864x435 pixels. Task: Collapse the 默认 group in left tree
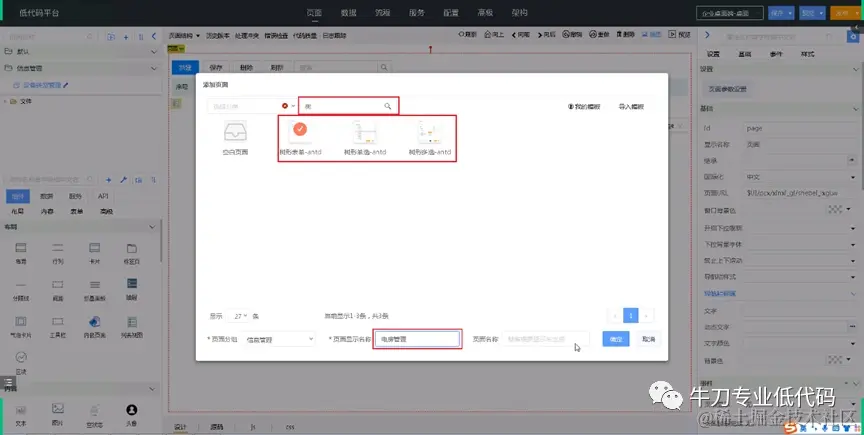(x=154, y=51)
